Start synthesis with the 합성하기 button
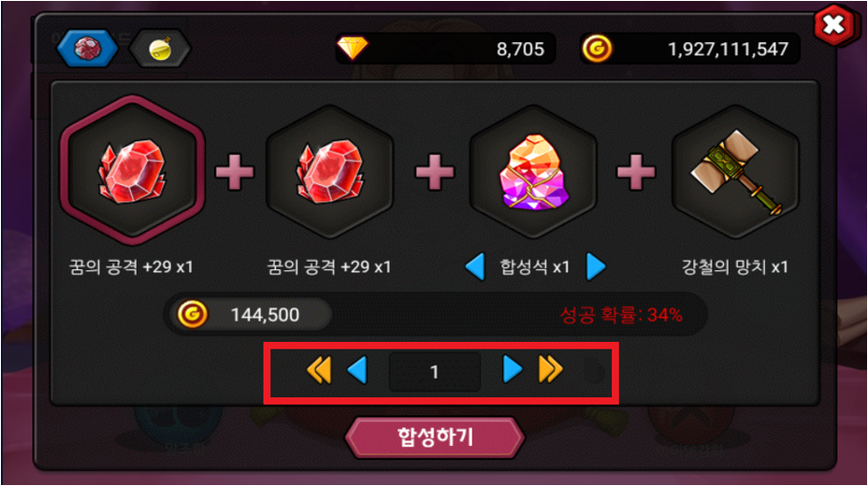 (434, 437)
